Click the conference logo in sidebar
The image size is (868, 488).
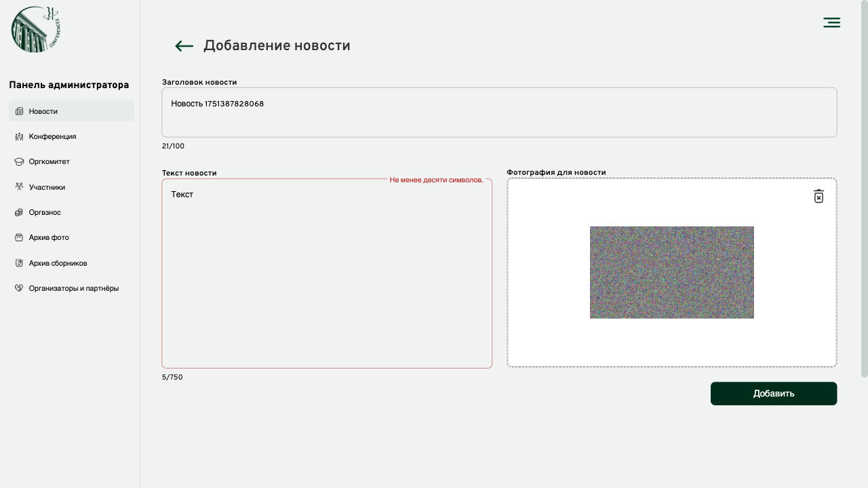pos(36,29)
